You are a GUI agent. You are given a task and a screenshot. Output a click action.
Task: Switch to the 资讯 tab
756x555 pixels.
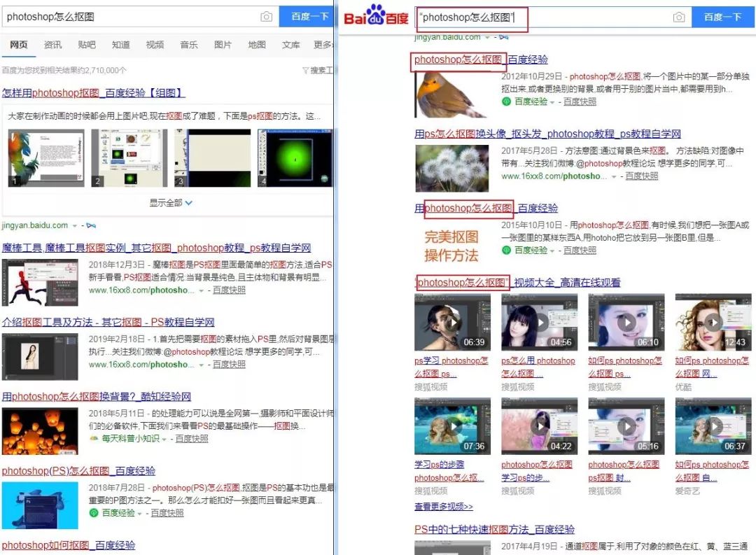tap(52, 45)
